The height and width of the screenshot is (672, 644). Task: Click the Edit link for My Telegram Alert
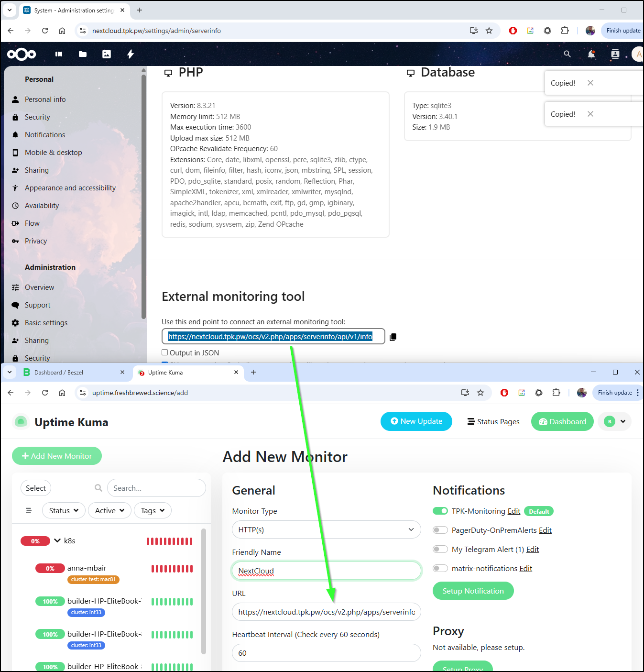point(532,550)
